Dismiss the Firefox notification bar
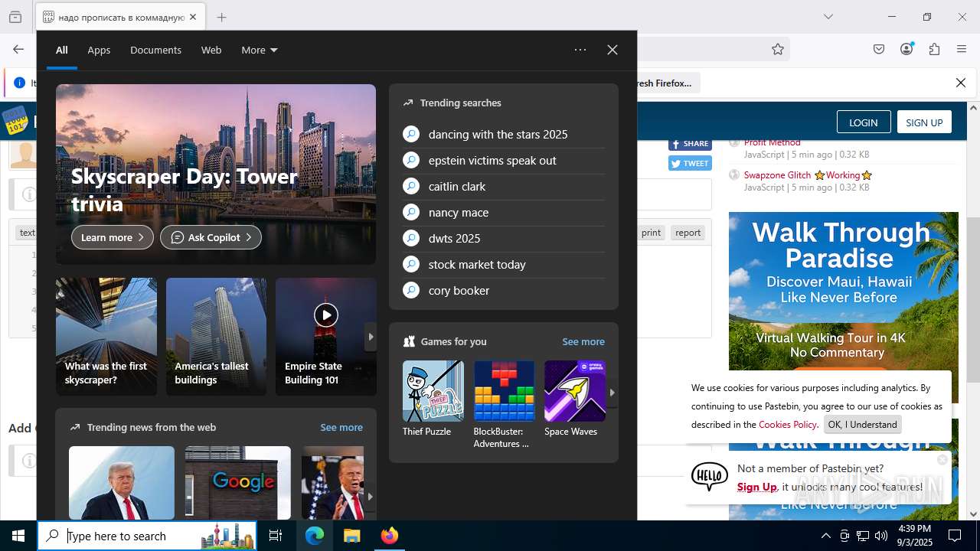980x551 pixels. (961, 83)
